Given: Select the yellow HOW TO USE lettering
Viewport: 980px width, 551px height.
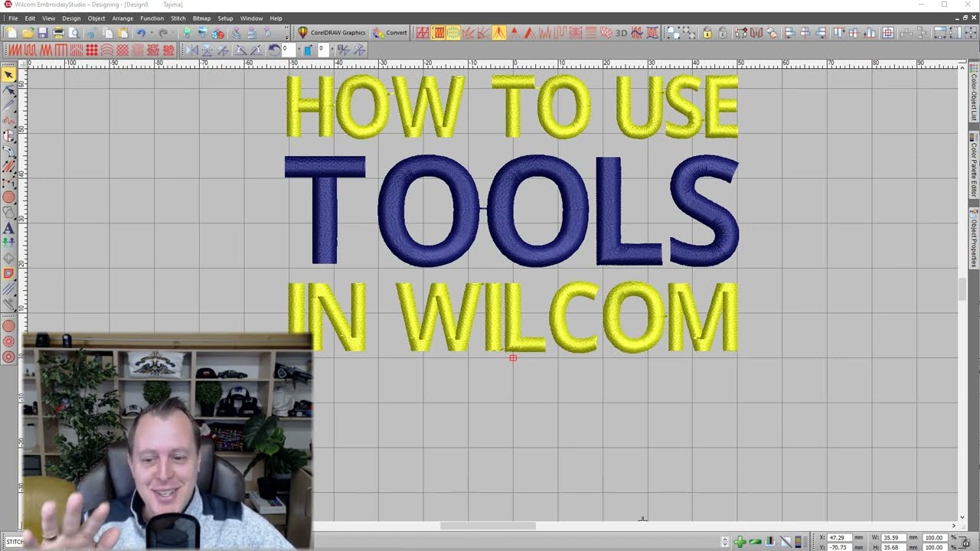Looking at the screenshot, I should (x=511, y=106).
